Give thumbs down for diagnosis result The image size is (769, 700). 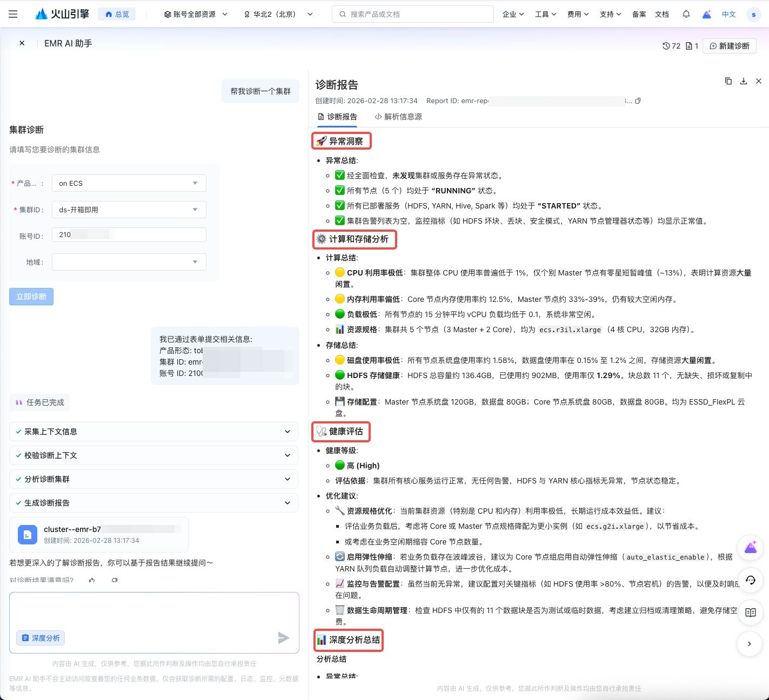pos(115,580)
